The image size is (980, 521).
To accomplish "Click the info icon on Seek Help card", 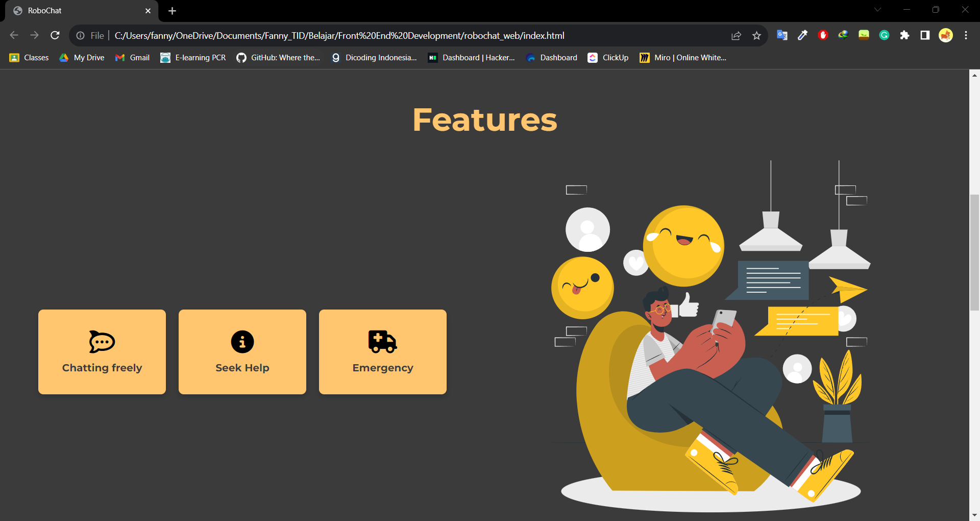I will pyautogui.click(x=242, y=342).
